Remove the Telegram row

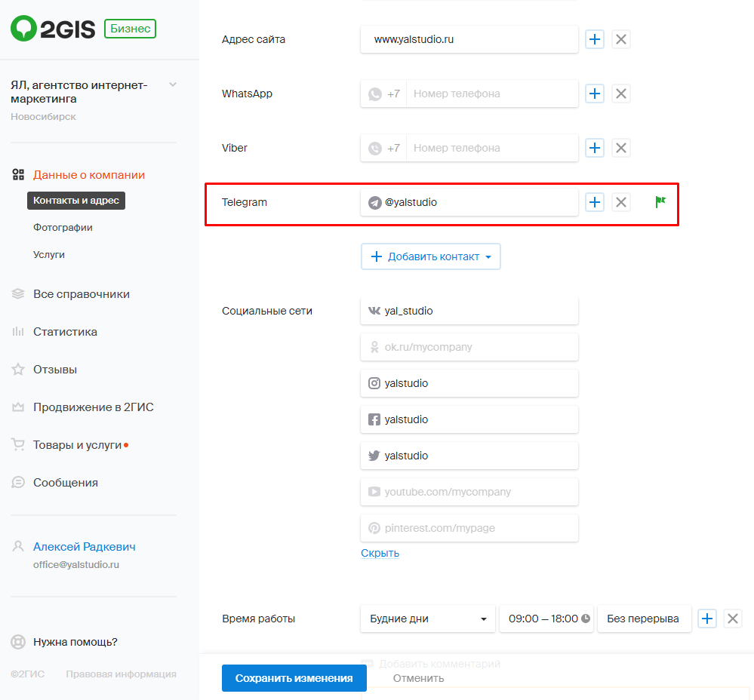point(621,202)
